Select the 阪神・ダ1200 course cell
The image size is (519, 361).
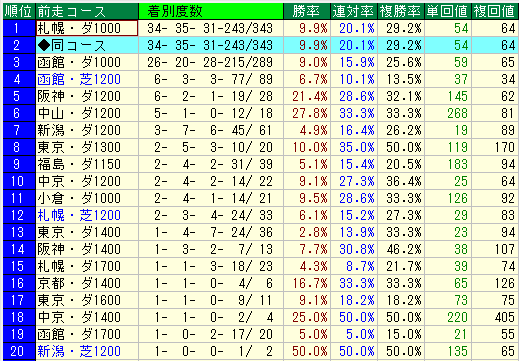[87, 96]
